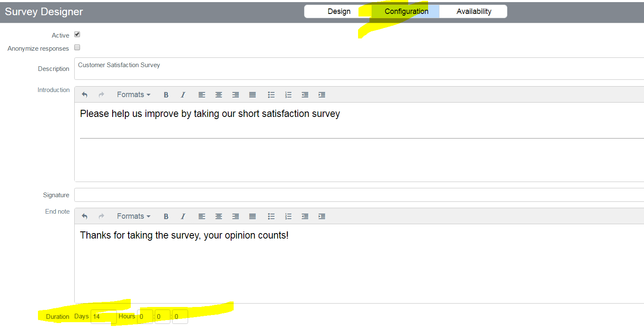Enable Anonymize responses
This screenshot has height=334, width=644.
pyautogui.click(x=77, y=47)
